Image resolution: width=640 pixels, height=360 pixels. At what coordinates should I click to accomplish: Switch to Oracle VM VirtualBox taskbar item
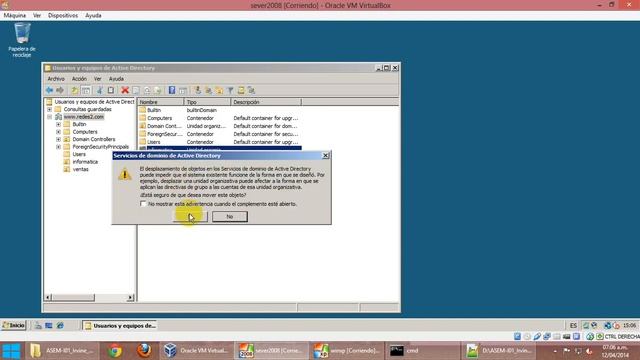196,351
